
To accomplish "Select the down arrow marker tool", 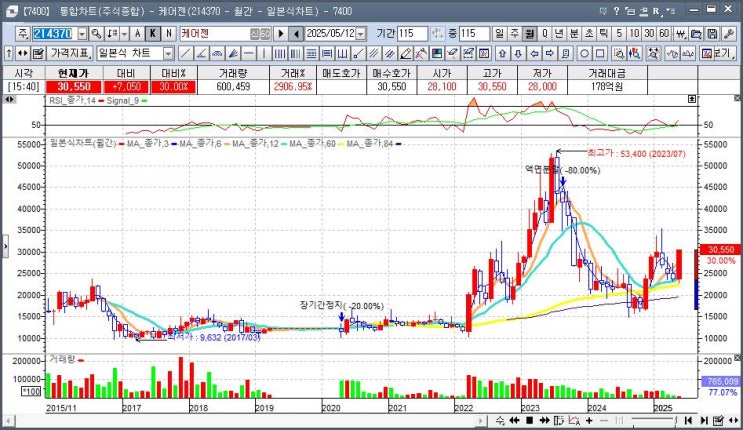I will click(518, 53).
